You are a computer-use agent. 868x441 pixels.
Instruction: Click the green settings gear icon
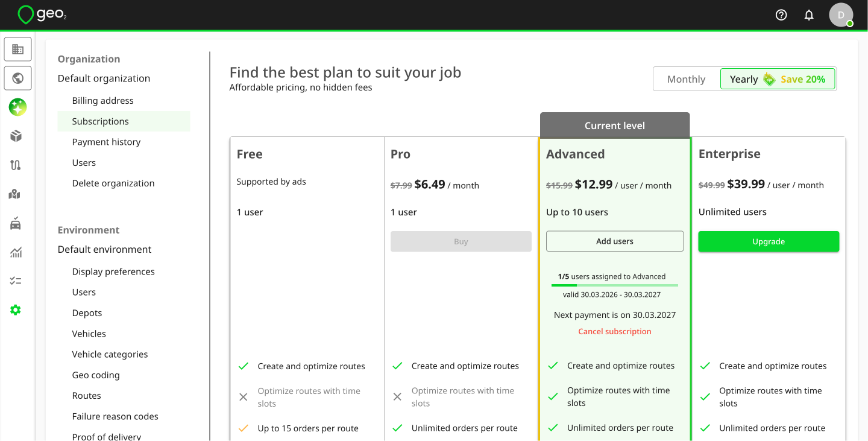coord(16,310)
